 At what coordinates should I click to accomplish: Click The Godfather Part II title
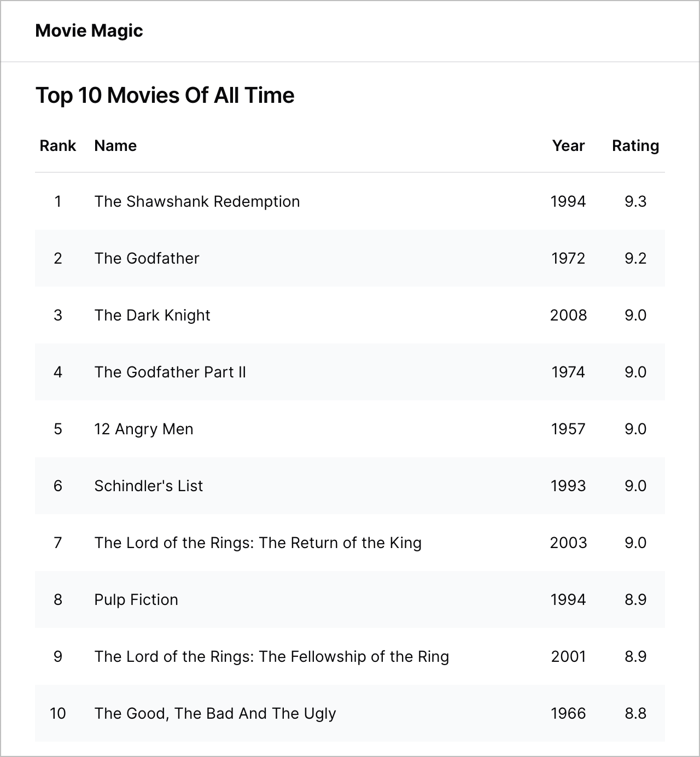(170, 372)
